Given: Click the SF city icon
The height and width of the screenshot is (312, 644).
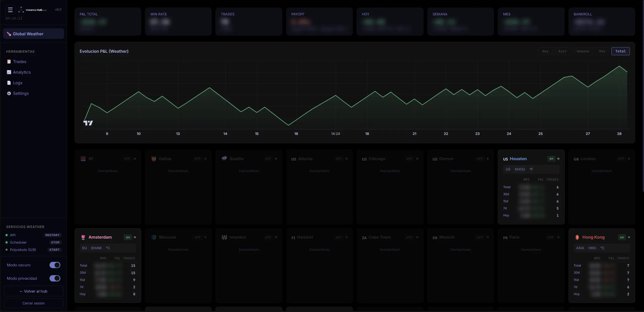Looking at the screenshot, I should [x=83, y=159].
